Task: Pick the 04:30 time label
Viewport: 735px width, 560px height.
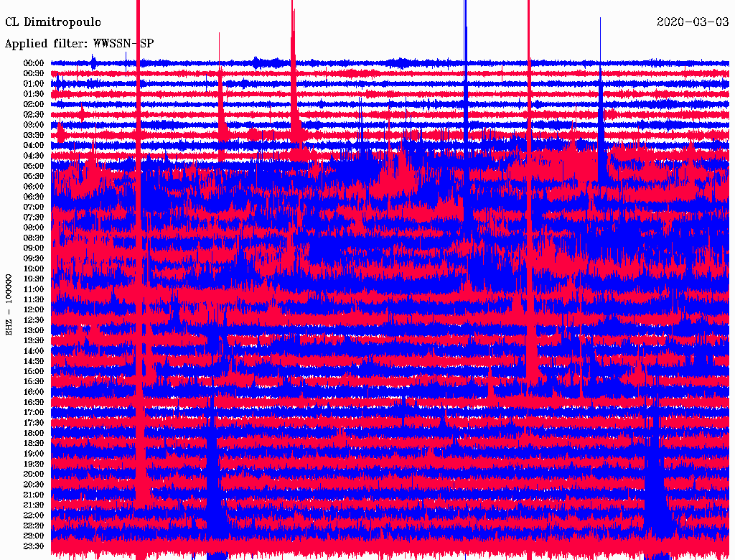Action: [34, 156]
